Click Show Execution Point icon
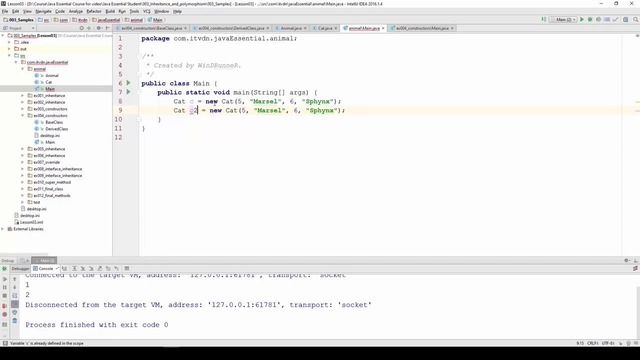 point(64,269)
